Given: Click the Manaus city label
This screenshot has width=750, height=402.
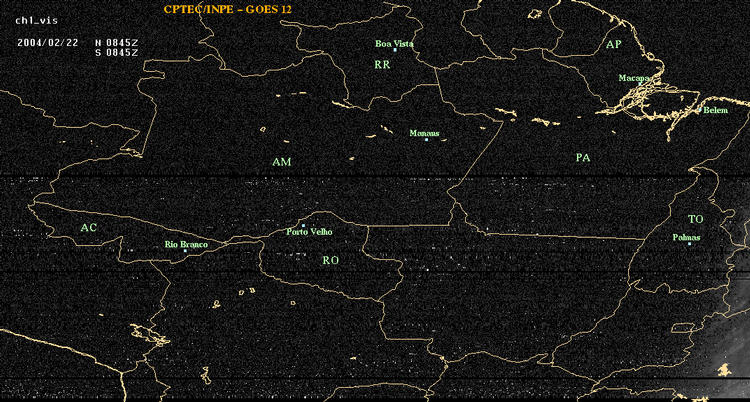Looking at the screenshot, I should click(x=424, y=134).
